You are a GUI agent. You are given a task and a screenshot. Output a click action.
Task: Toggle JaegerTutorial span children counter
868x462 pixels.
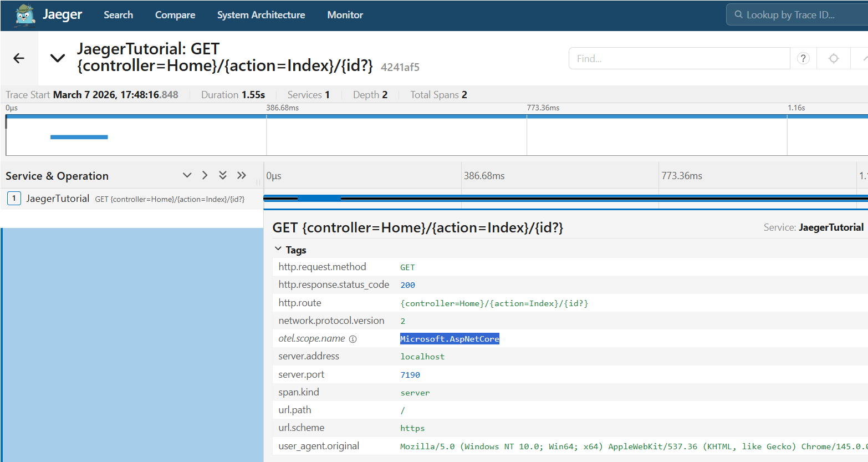(14, 199)
